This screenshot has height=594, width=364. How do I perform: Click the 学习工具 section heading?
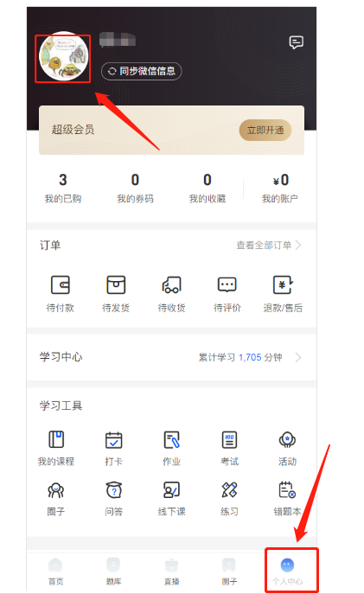pos(61,406)
